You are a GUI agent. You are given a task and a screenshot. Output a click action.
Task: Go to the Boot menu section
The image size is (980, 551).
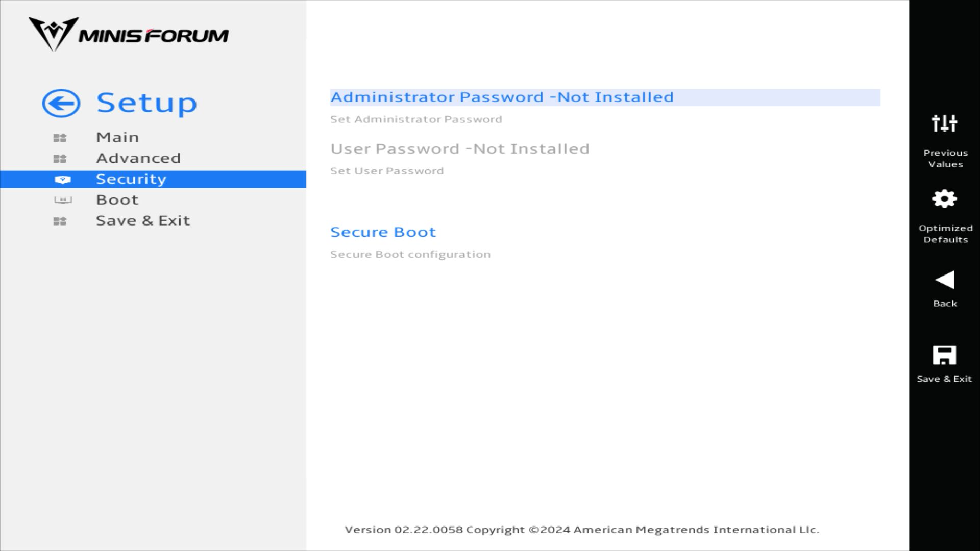117,200
